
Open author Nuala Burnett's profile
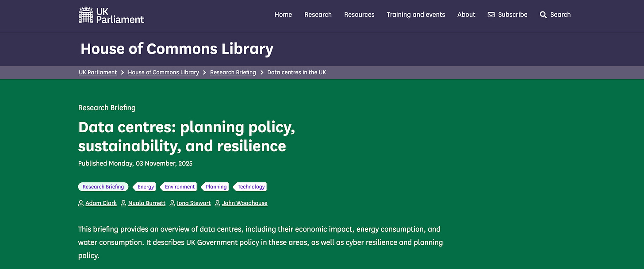pyautogui.click(x=147, y=203)
